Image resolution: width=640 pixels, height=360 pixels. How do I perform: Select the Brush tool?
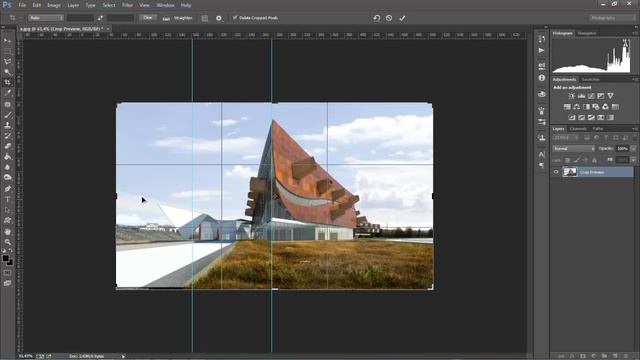7,115
